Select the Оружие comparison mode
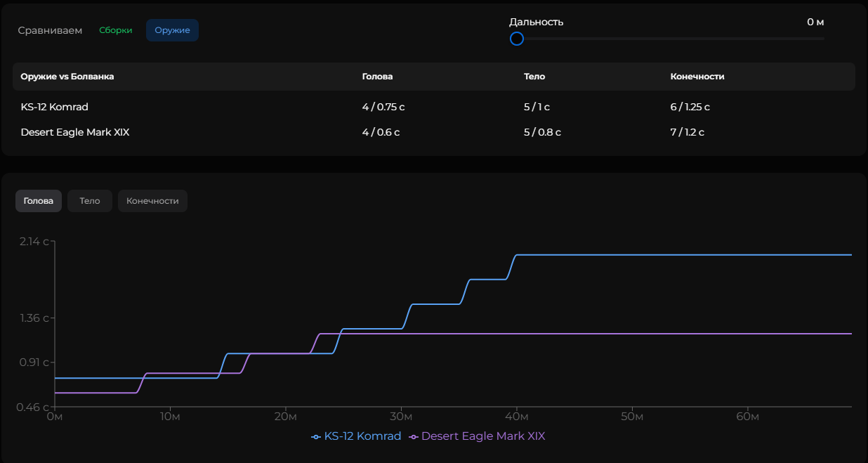 point(172,30)
